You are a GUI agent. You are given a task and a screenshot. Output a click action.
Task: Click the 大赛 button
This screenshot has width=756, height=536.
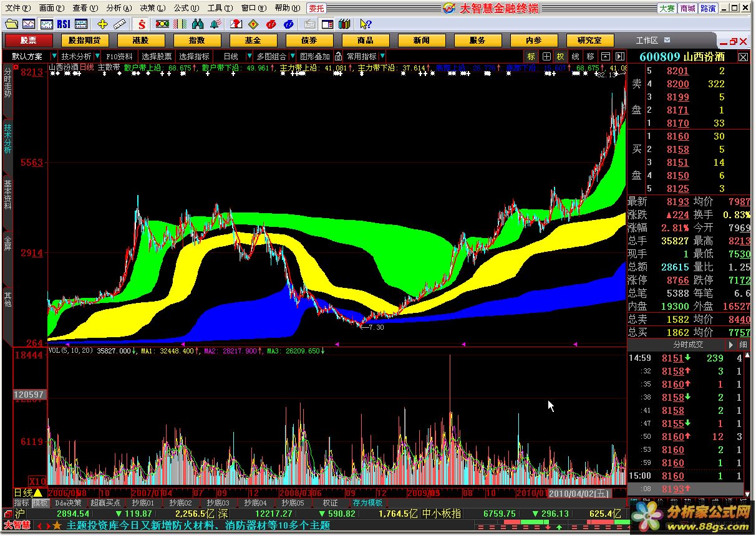pyautogui.click(x=667, y=8)
